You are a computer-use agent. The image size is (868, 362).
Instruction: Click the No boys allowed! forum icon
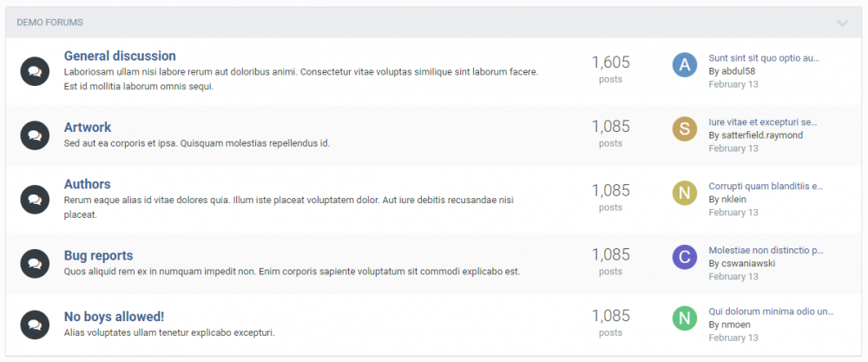35,324
